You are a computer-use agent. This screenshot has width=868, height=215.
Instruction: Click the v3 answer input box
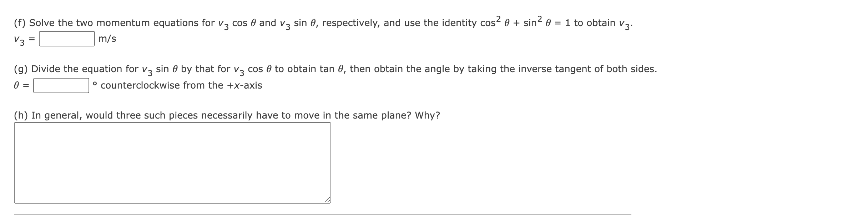(67, 39)
